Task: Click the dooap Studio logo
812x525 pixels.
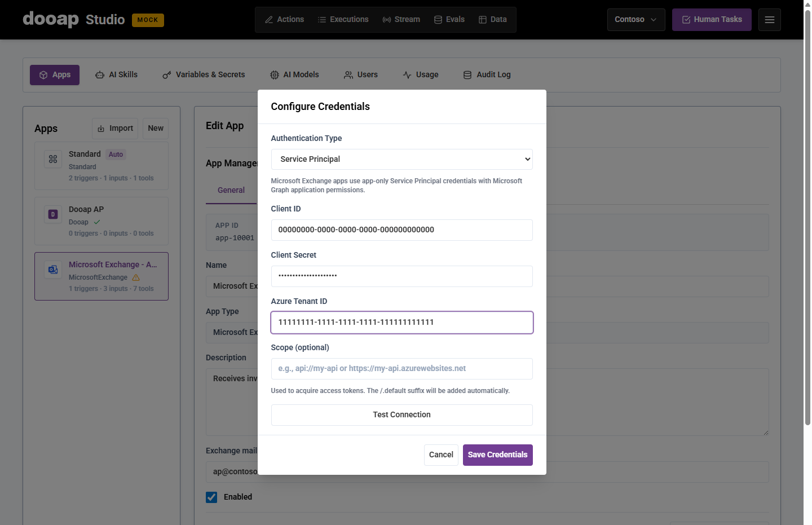Action: [74, 19]
